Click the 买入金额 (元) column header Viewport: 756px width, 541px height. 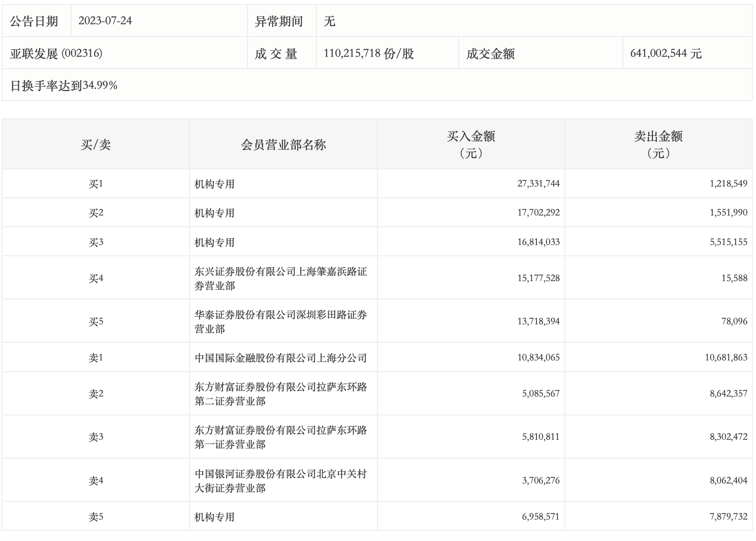(x=471, y=144)
